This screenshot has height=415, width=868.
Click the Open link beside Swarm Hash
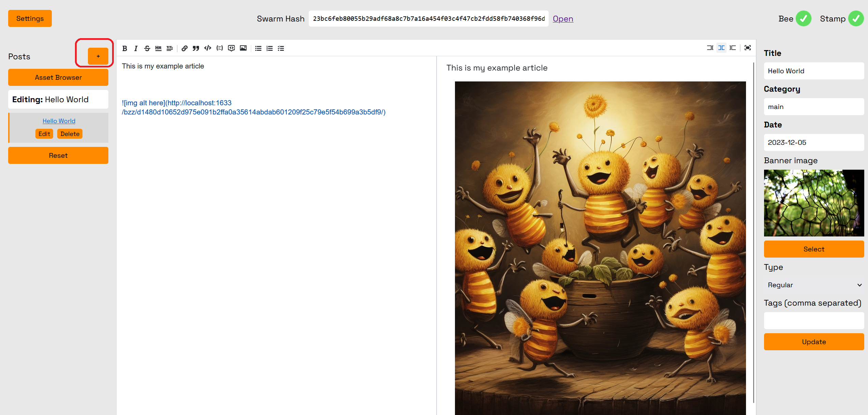(563, 19)
